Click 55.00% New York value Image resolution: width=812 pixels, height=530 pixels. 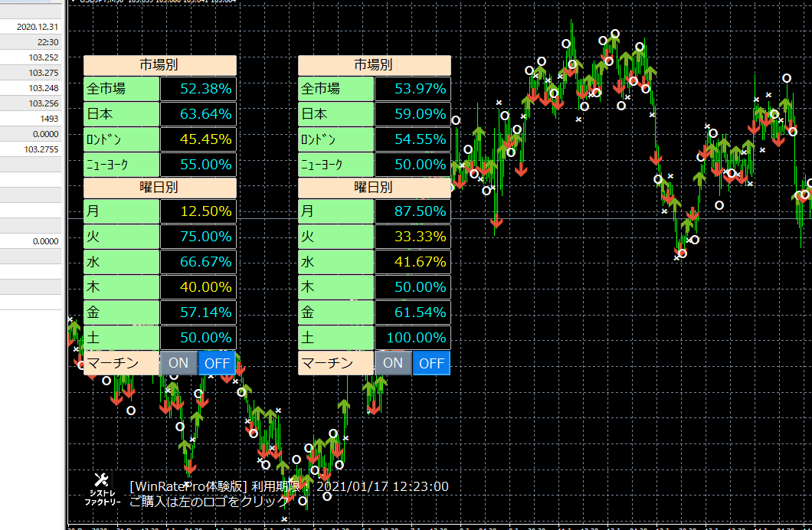click(198, 165)
